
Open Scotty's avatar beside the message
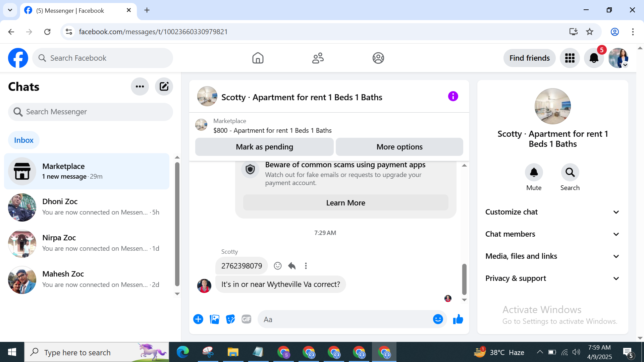tap(204, 286)
